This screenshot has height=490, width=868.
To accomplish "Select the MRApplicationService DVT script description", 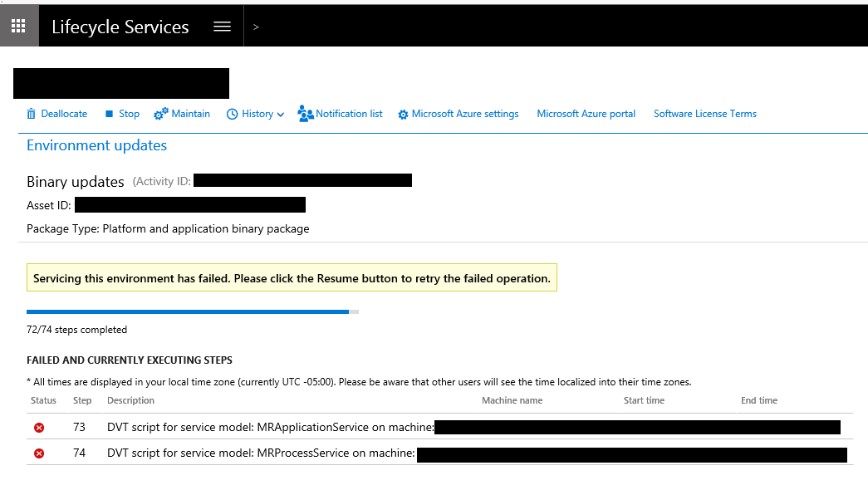I will (271, 427).
